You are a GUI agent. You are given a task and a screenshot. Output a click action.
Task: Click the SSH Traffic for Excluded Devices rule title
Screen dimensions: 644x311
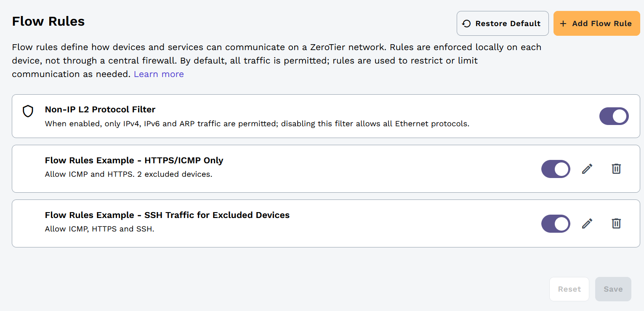(x=167, y=215)
